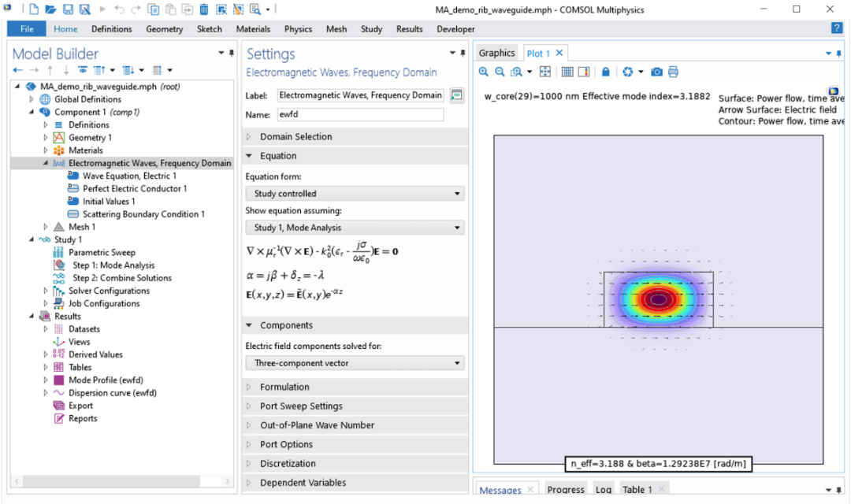Open the File menu
The image size is (851, 504).
tap(27, 29)
